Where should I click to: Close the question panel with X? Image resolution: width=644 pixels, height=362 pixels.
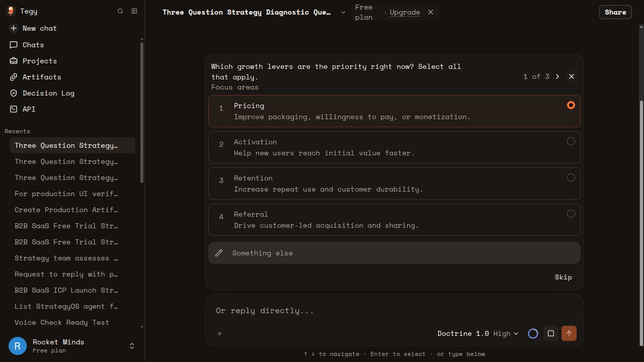point(572,76)
